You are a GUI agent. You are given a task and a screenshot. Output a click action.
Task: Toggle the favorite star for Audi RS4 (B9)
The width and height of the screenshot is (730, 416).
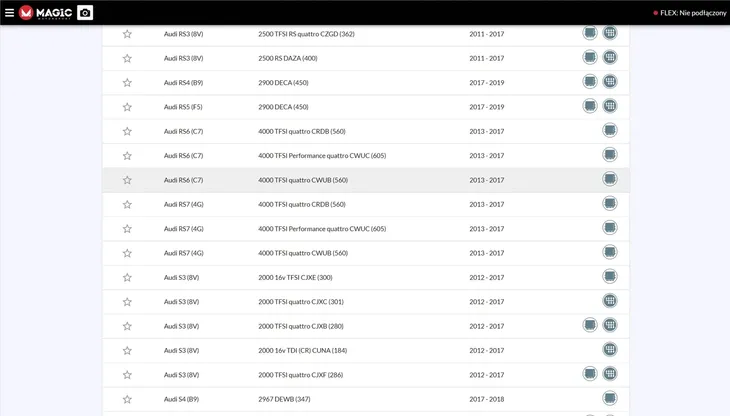tap(127, 82)
